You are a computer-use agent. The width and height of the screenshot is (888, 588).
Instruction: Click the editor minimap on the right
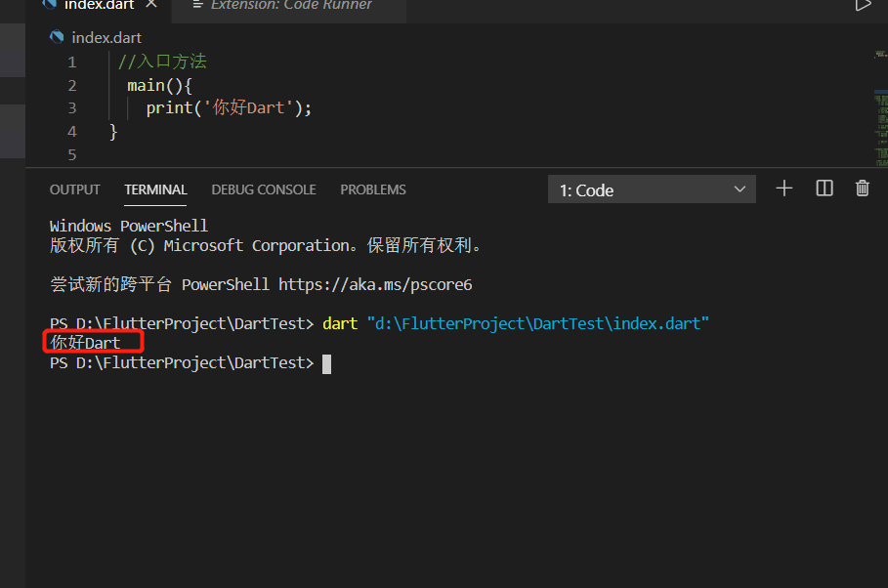(x=880, y=107)
